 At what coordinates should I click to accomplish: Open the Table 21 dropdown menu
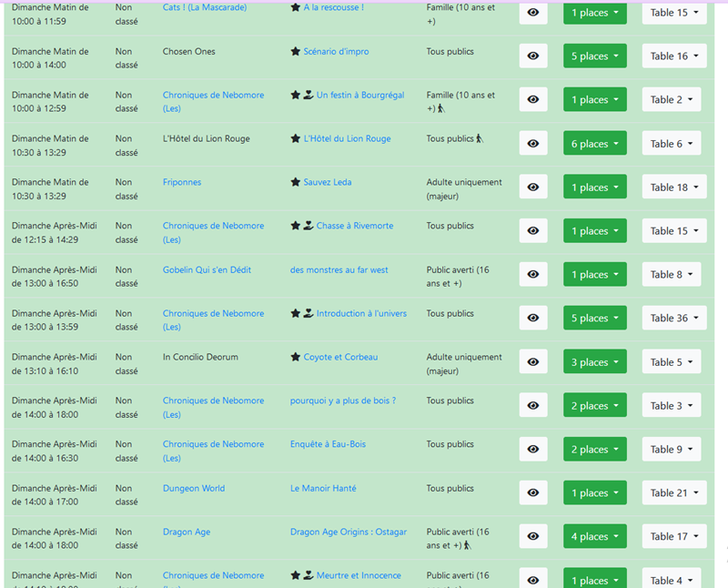674,493
